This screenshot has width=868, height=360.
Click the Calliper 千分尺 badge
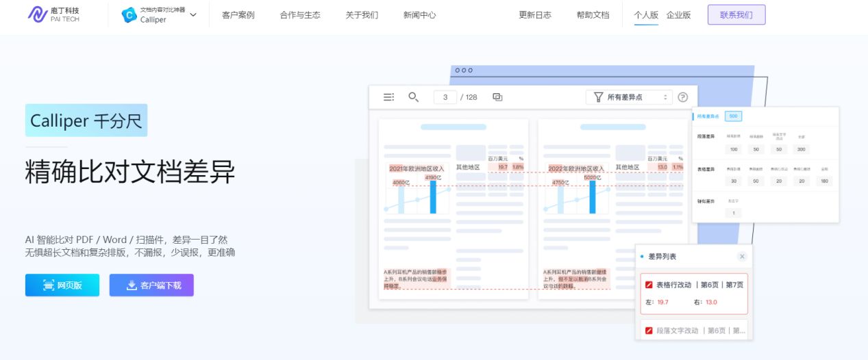point(86,120)
